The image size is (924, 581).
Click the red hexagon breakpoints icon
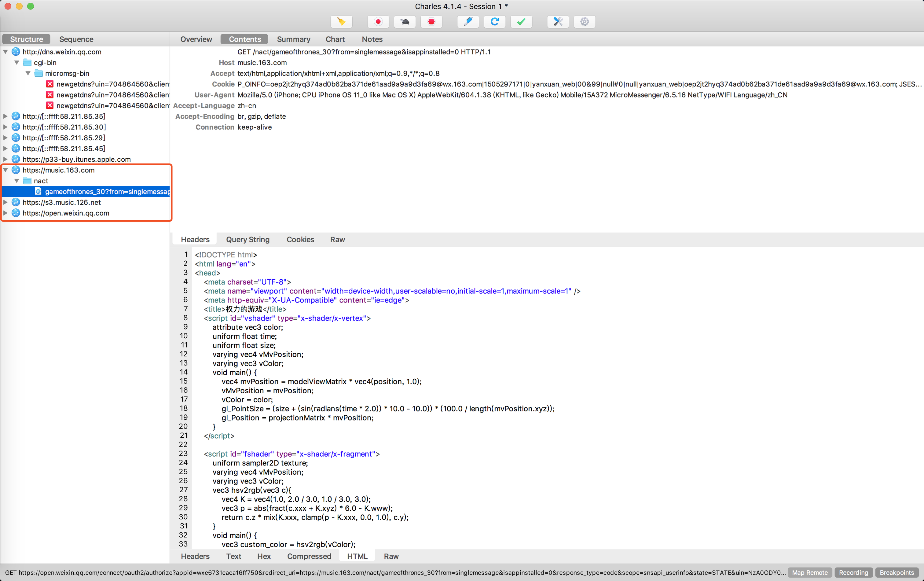(x=431, y=22)
